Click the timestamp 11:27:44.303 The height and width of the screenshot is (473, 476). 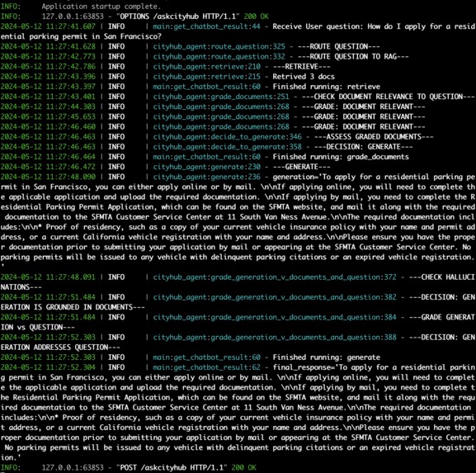point(71,106)
